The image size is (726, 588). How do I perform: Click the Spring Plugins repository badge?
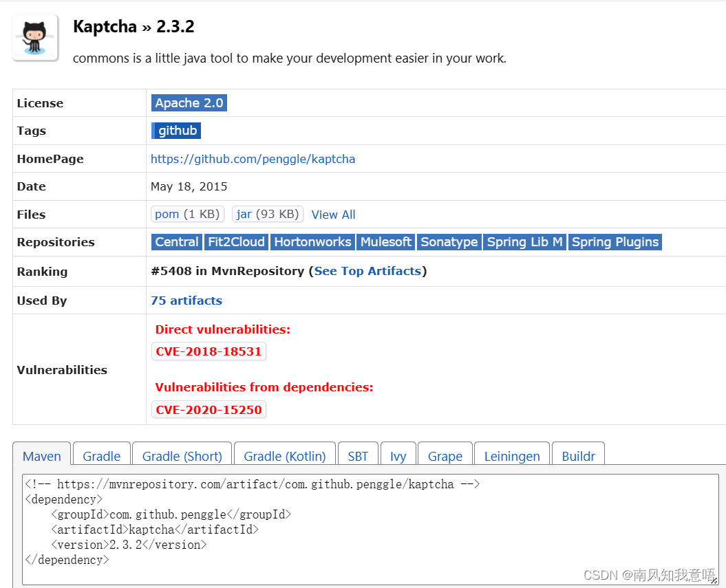pos(615,241)
